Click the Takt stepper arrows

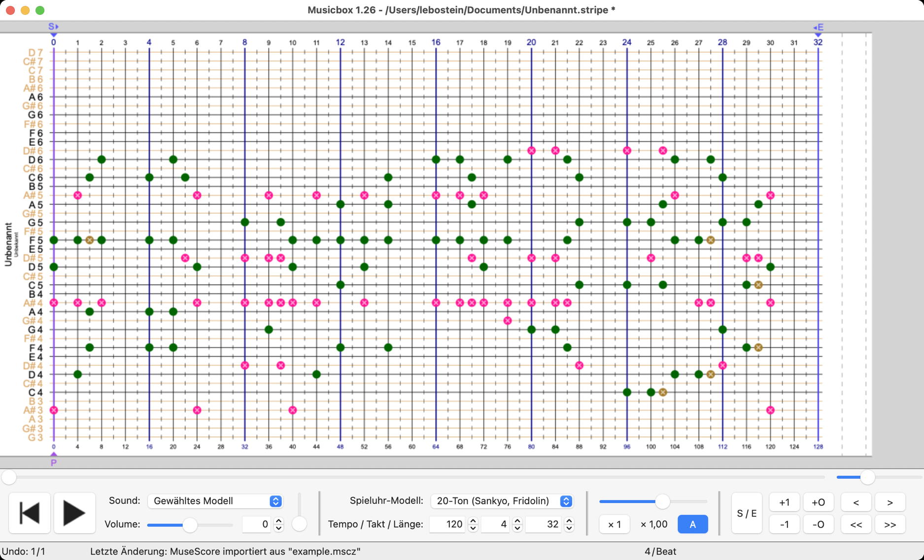[x=517, y=525]
